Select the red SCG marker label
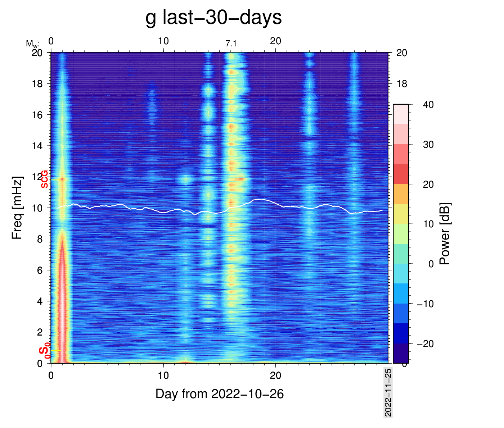 click(x=44, y=179)
